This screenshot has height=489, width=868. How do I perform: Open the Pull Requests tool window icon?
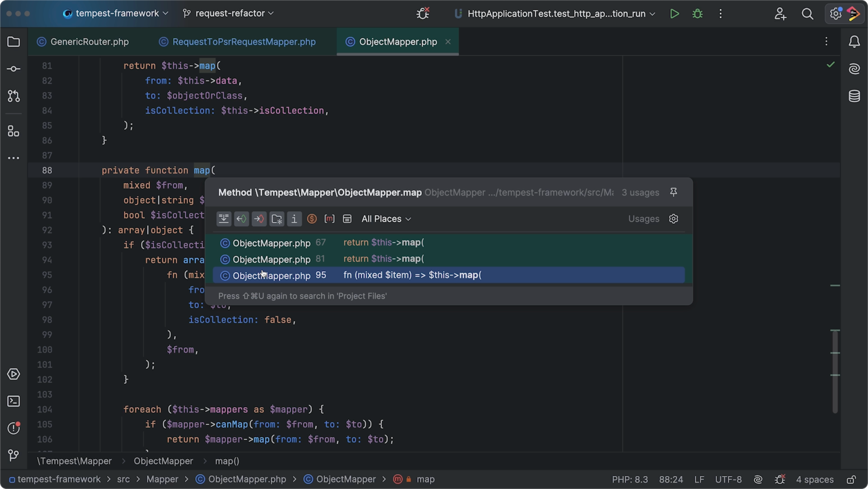coord(13,96)
